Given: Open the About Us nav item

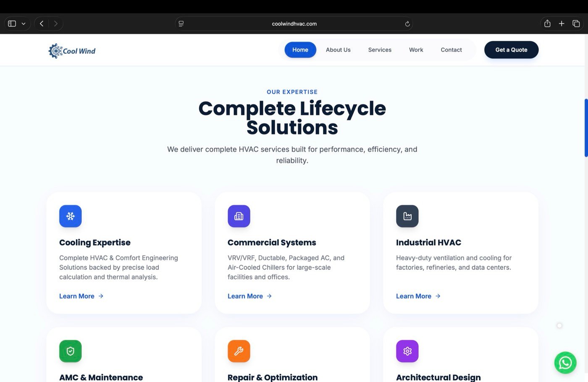Looking at the screenshot, I should click(x=338, y=50).
